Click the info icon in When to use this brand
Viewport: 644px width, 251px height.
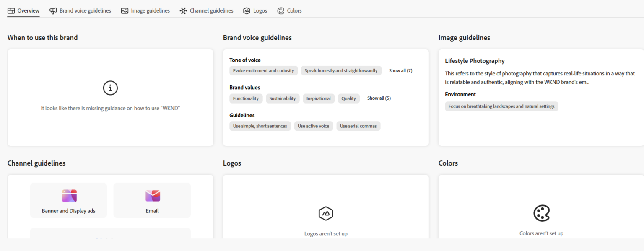pos(110,88)
